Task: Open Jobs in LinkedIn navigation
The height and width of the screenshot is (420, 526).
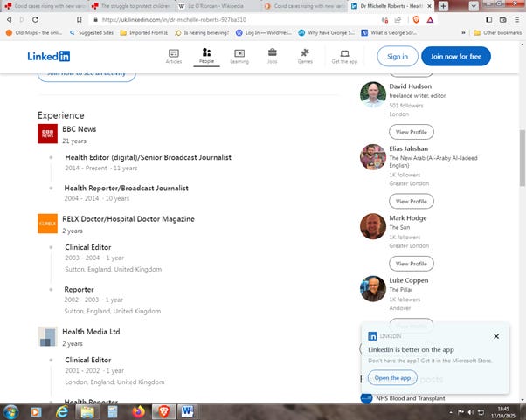Action: pos(272,56)
